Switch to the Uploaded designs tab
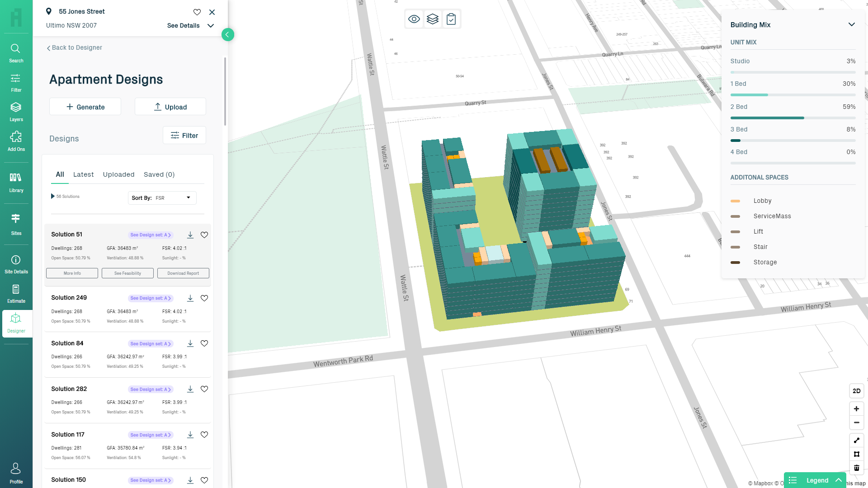This screenshot has width=868, height=488. coord(118,174)
